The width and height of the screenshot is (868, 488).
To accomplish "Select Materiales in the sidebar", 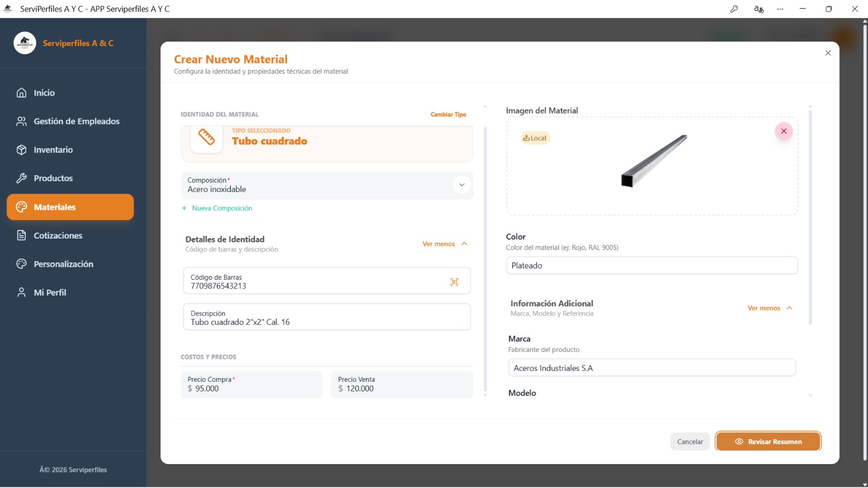I will pos(70,207).
